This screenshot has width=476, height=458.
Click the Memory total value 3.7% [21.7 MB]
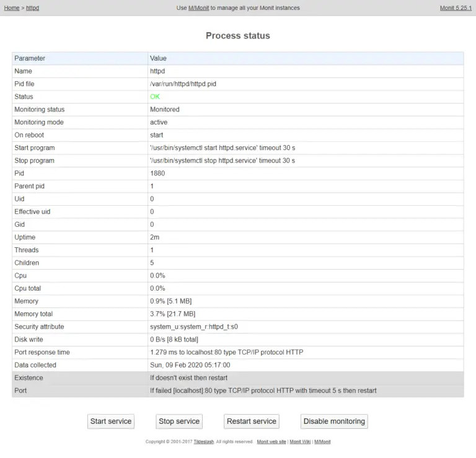173,314
